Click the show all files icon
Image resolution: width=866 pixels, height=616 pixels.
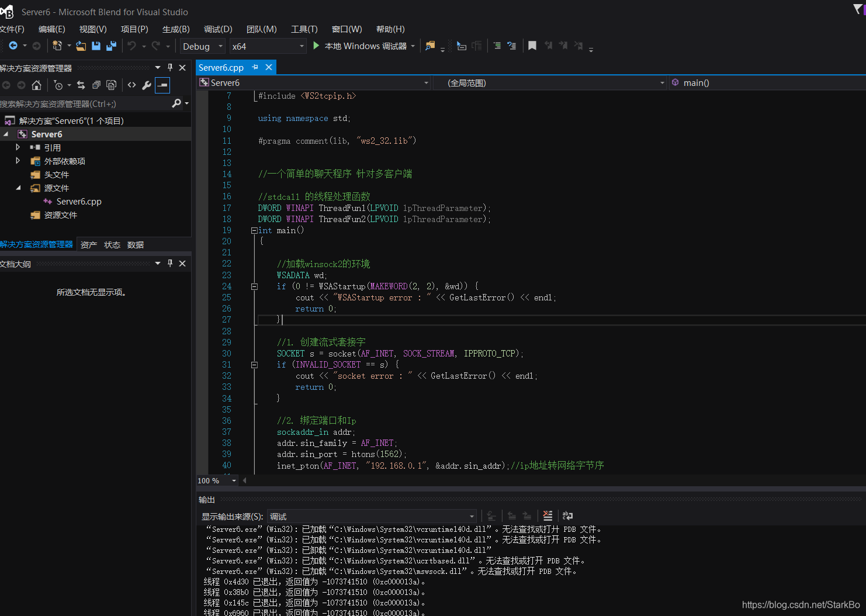(112, 85)
